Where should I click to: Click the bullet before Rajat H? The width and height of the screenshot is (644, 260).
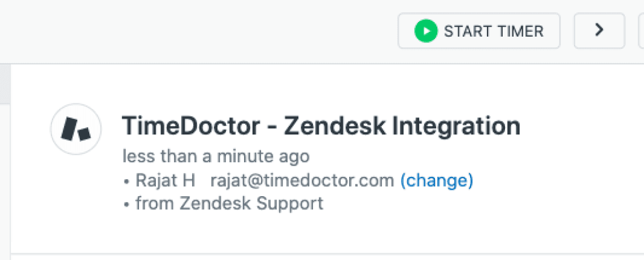click(127, 181)
